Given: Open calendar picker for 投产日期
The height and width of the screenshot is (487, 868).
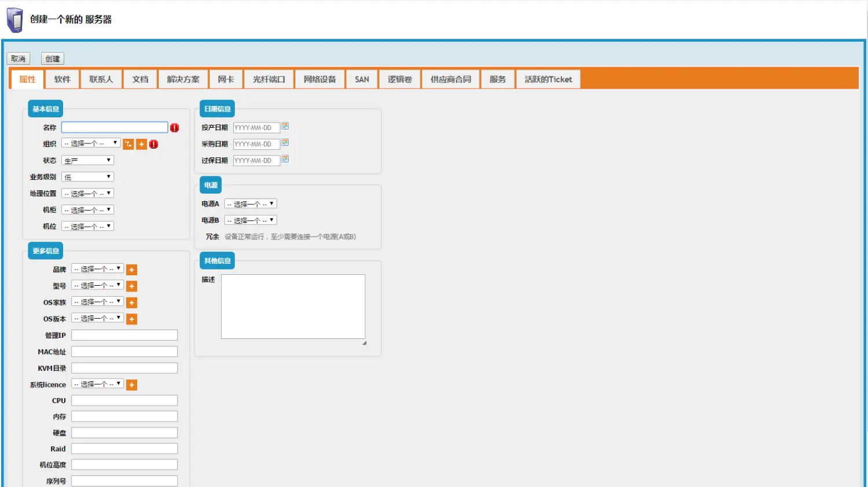Looking at the screenshot, I should [285, 126].
